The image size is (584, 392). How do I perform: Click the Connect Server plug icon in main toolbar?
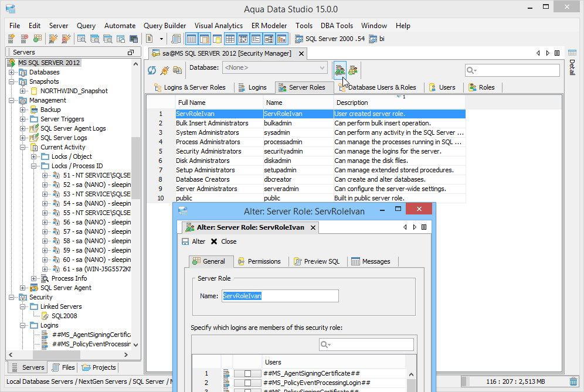53,38
